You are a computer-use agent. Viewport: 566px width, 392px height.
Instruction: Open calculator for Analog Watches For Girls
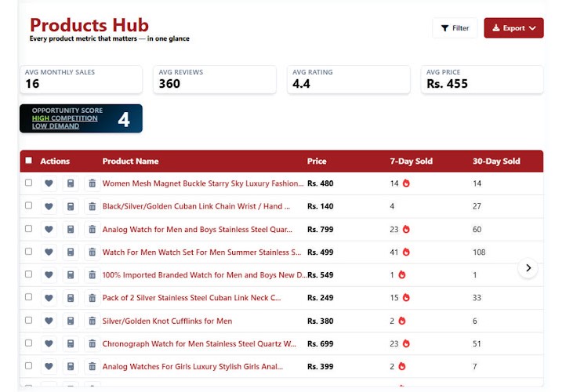tap(71, 366)
